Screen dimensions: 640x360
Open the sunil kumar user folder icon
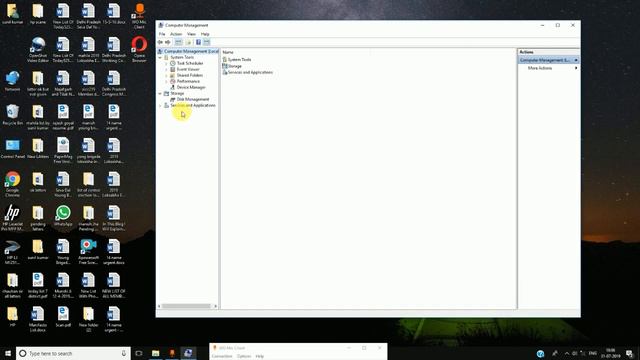(13, 13)
